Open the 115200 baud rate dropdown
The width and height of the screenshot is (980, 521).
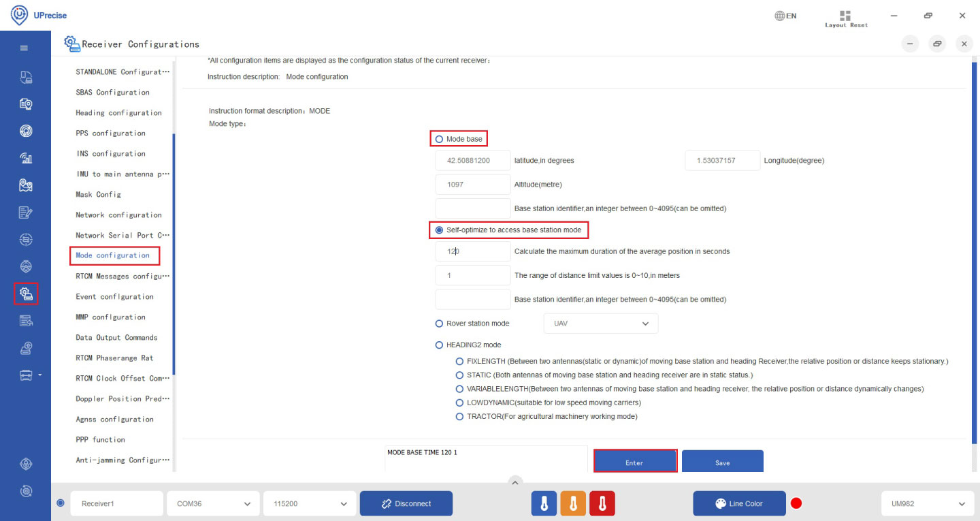tap(308, 504)
